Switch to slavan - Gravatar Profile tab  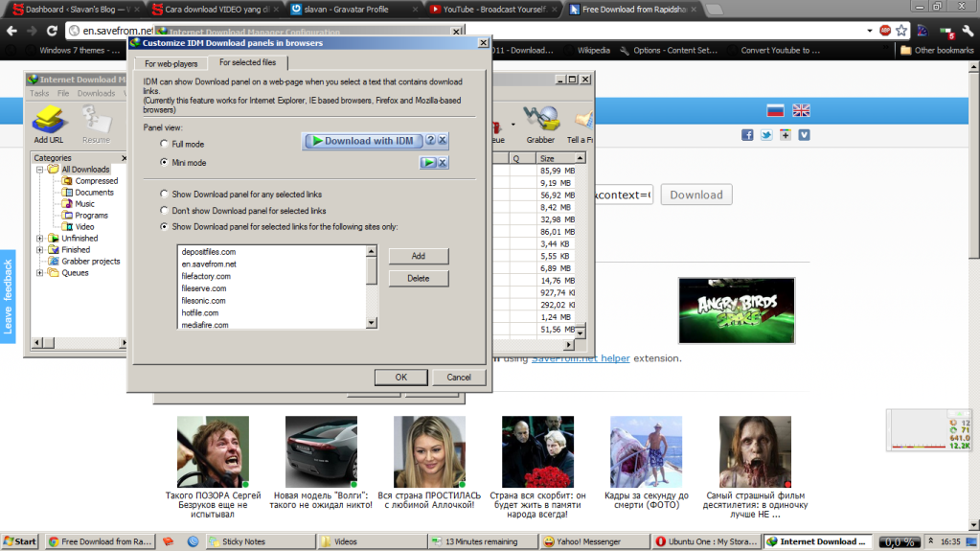[354, 10]
